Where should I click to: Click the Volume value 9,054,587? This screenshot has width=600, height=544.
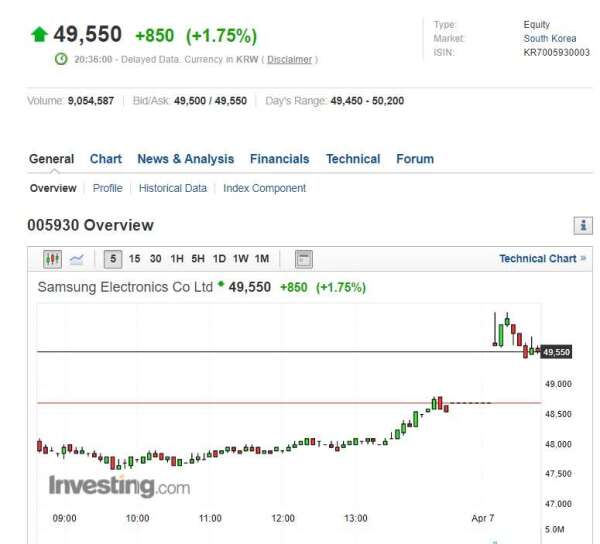pyautogui.click(x=91, y=101)
